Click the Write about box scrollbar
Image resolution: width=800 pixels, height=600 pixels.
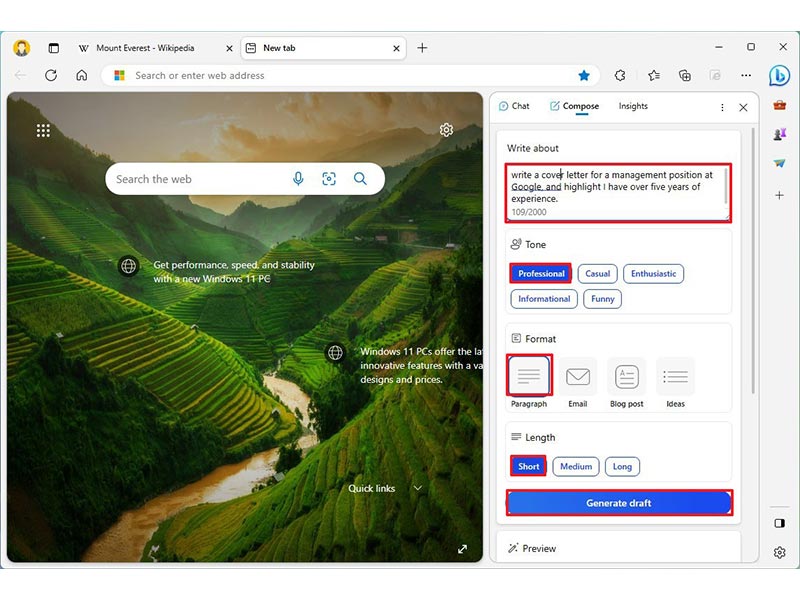point(727,187)
